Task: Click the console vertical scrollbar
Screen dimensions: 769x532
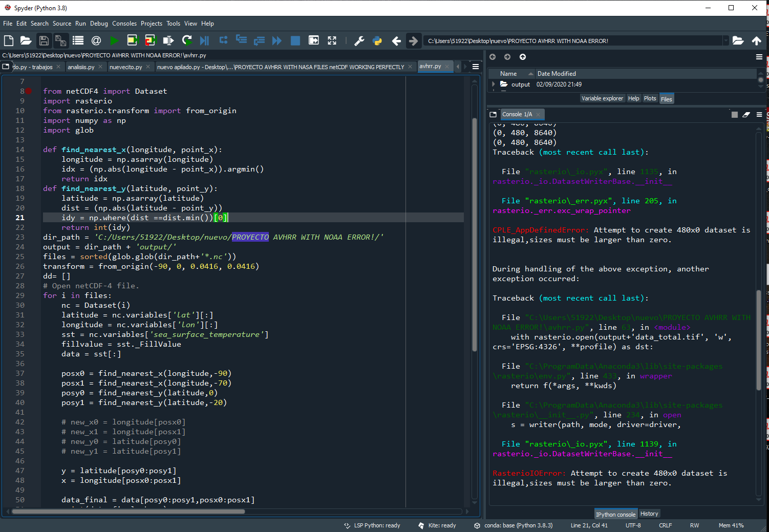Action: 759,340
